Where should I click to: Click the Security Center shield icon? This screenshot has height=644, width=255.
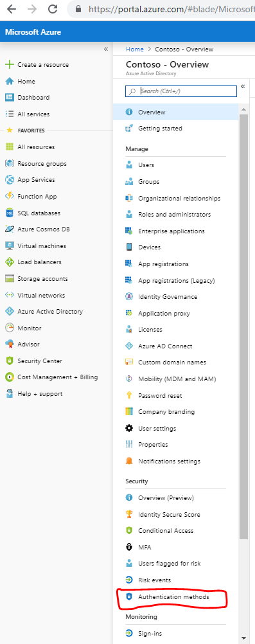9,361
